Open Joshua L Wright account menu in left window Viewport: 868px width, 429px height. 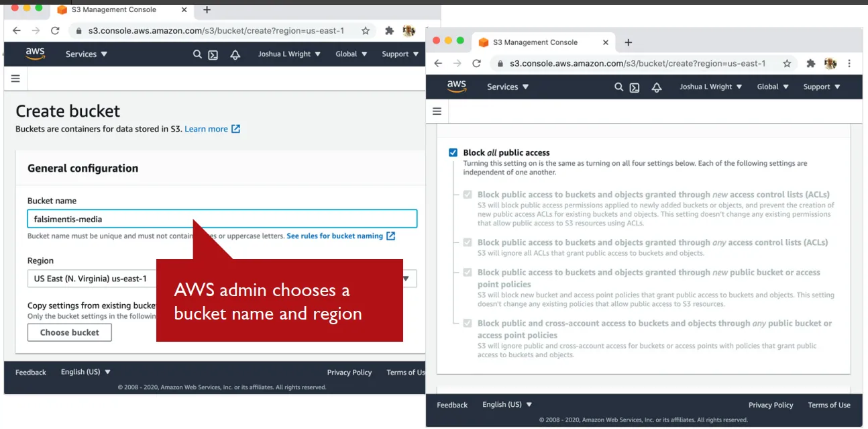(x=289, y=54)
